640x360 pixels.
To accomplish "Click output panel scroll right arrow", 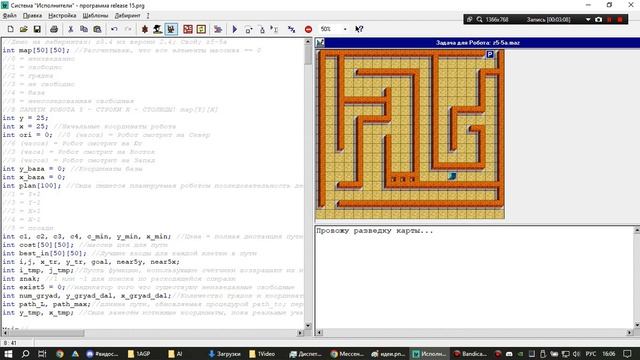I will pos(630,333).
